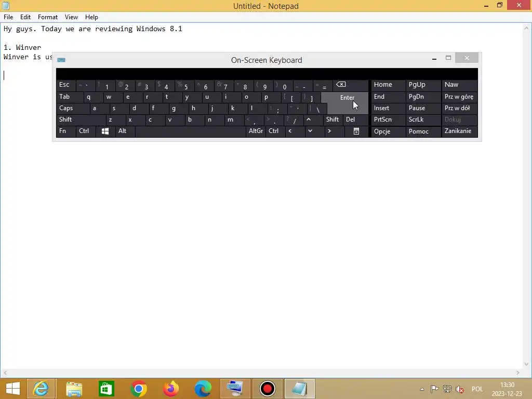Toggle the ScrLk key on keyboard
The image size is (532, 399).
pos(423,119)
